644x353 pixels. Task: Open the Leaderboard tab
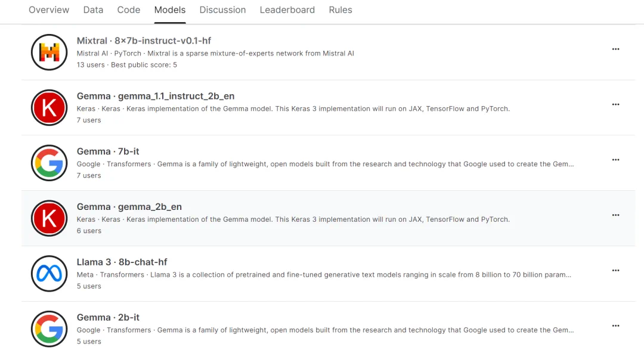287,10
